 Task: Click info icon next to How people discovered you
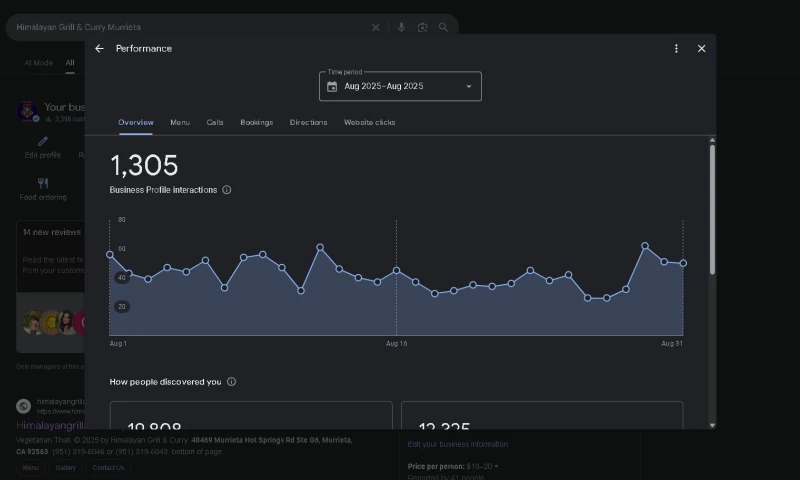point(231,382)
